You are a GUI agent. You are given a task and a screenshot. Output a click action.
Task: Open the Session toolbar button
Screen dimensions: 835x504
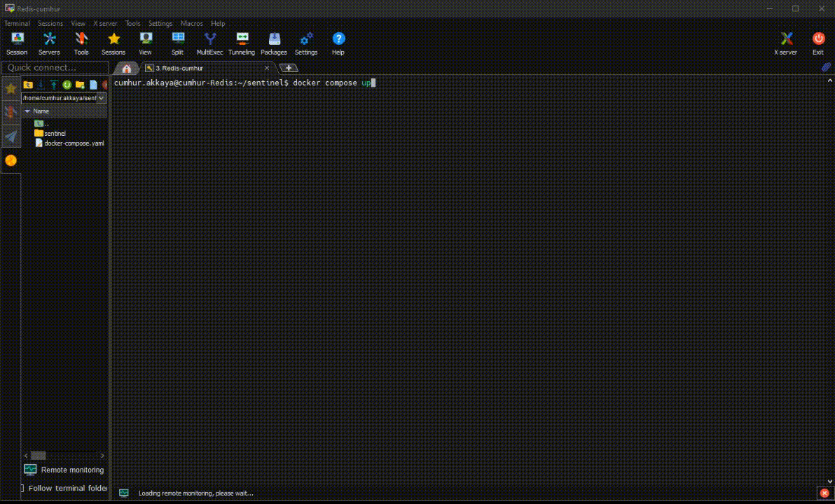click(x=17, y=43)
